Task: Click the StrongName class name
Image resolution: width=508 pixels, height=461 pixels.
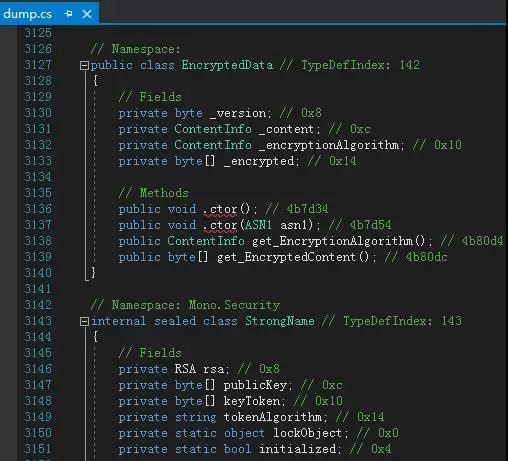Action: [x=280, y=321]
